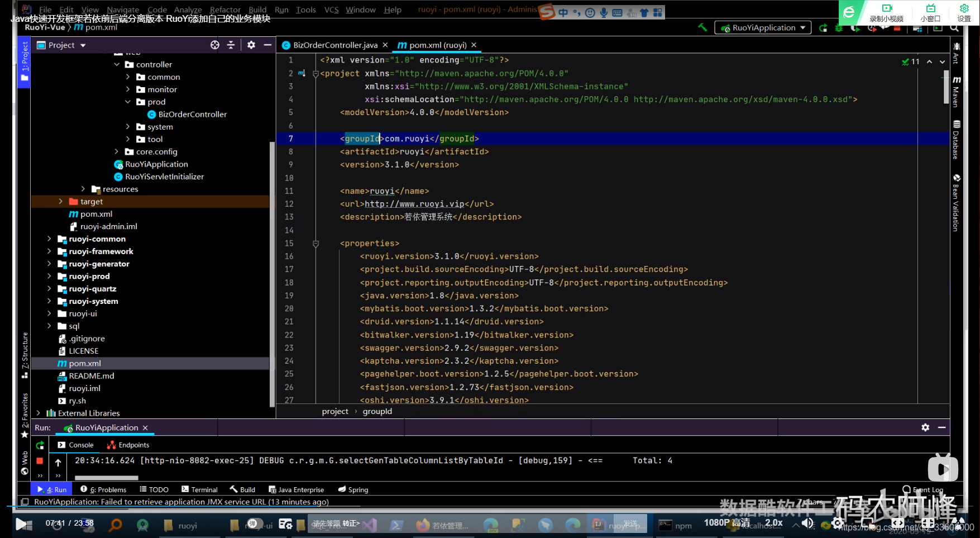Open Search Everywhere magnifier icon
The height and width of the screenshot is (538, 980).
click(x=954, y=28)
